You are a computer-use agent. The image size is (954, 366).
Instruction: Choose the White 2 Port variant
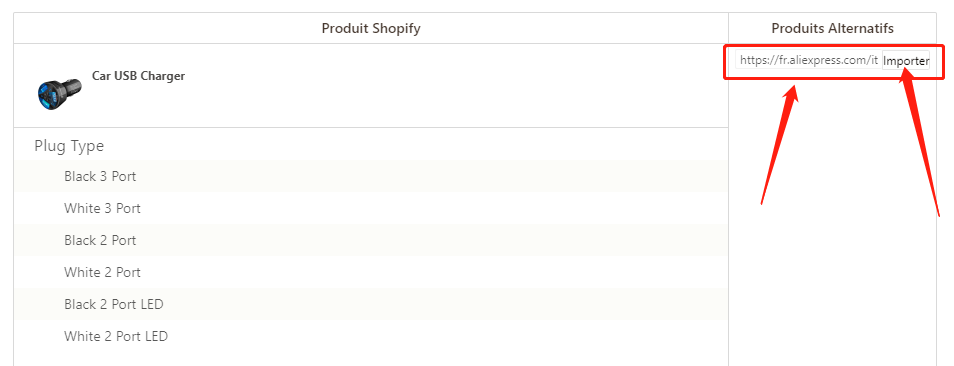point(371,272)
